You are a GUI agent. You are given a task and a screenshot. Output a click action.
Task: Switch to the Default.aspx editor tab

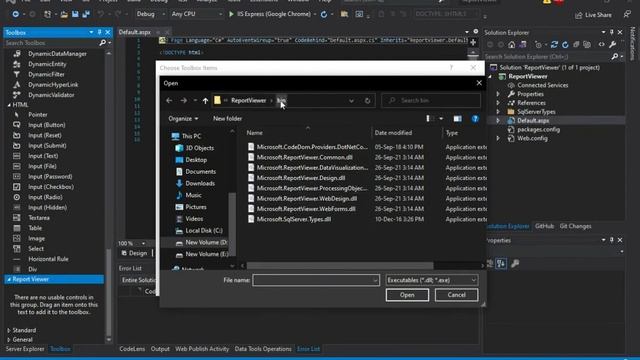click(135, 32)
